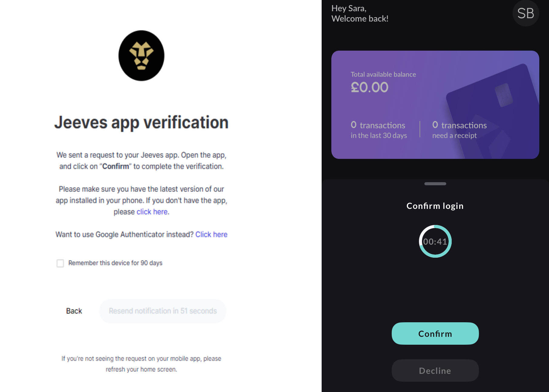The width and height of the screenshot is (549, 392).
Task: Open the SB profile avatar
Action: click(x=525, y=13)
